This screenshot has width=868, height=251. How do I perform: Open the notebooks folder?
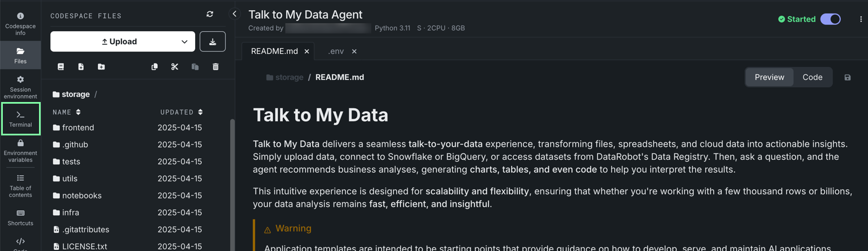tap(81, 195)
